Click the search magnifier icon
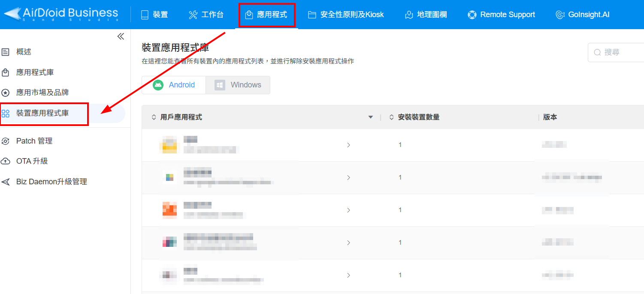The image size is (644, 294). coord(597,52)
